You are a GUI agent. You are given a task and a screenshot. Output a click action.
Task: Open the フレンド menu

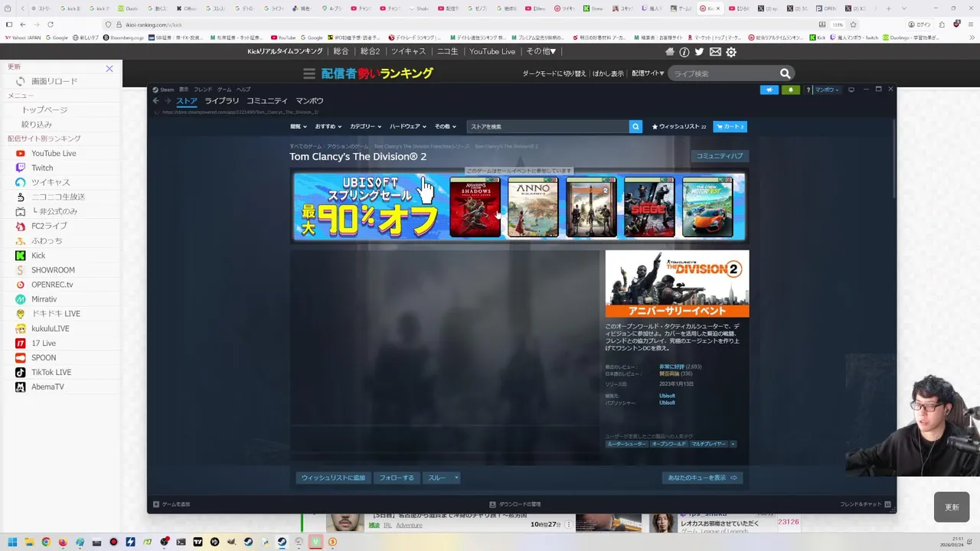(203, 90)
